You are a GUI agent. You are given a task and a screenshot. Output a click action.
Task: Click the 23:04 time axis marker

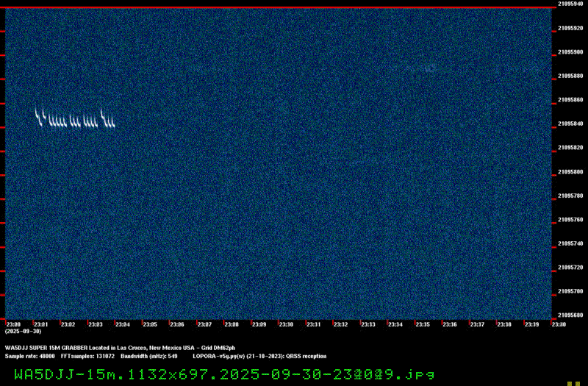click(123, 324)
